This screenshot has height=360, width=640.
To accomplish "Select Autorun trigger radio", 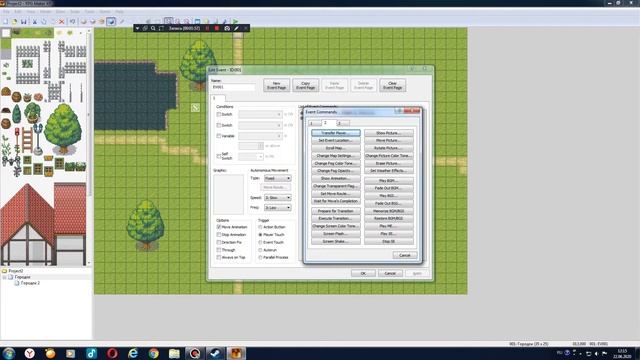I will tap(260, 250).
